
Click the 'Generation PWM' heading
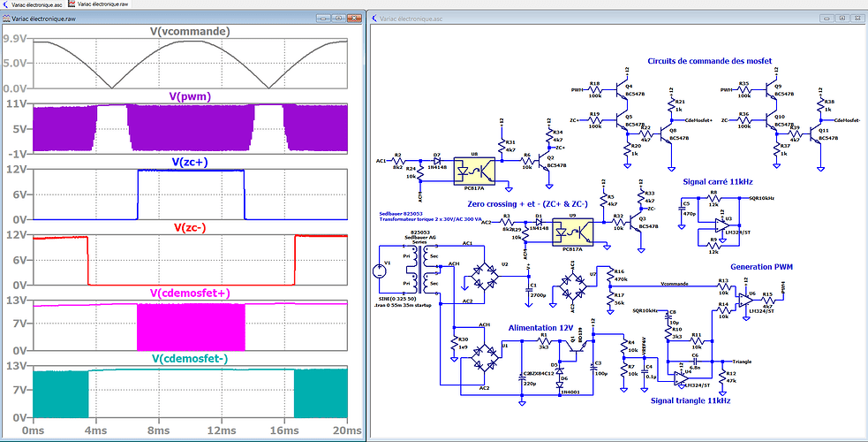[x=762, y=267]
